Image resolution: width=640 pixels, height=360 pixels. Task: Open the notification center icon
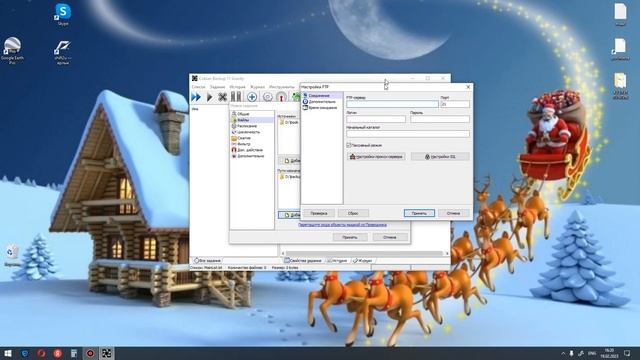[627, 353]
